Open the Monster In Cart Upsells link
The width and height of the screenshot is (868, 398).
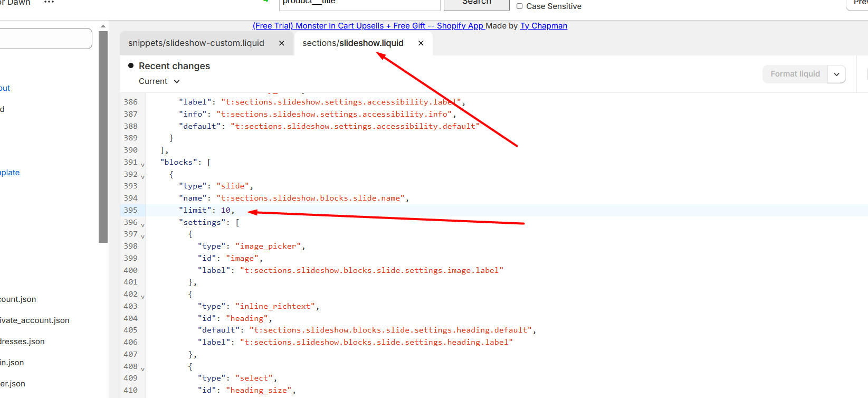[368, 26]
